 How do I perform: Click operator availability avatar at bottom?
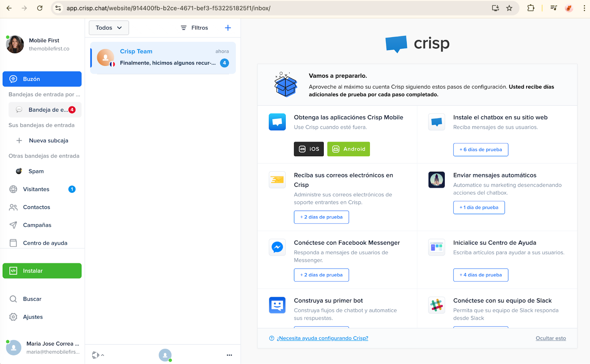click(x=165, y=355)
